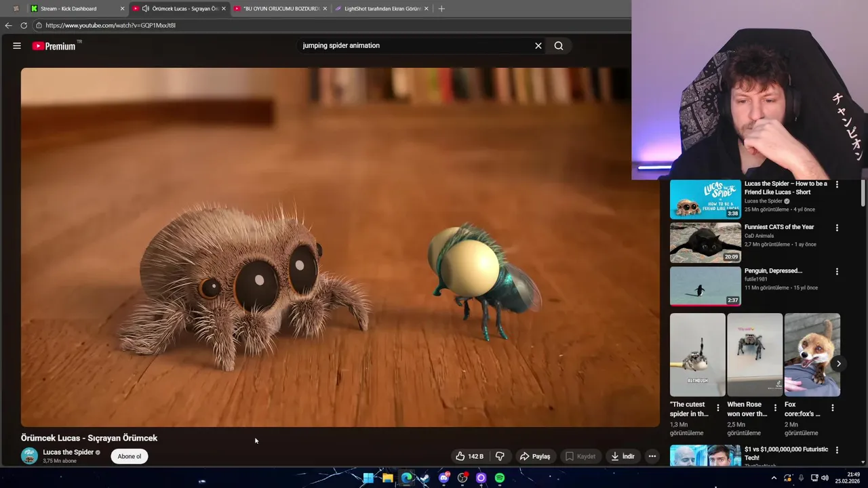Like the video with 142 B thumbs up

[470, 456]
